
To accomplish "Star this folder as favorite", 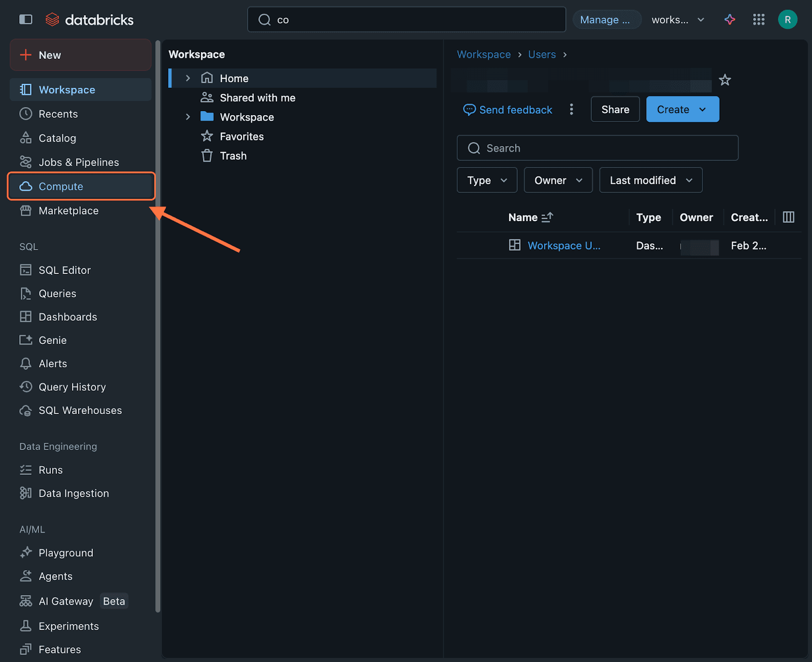I will (x=725, y=80).
